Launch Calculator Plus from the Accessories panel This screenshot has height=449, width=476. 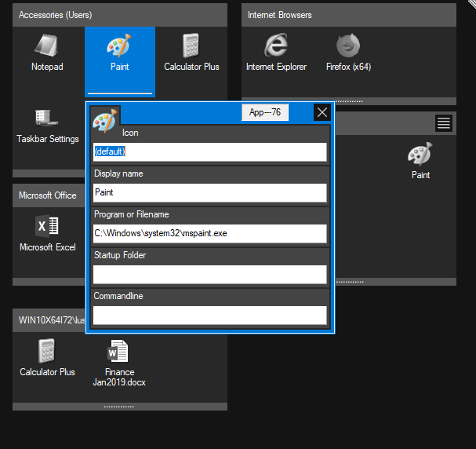pyautogui.click(x=191, y=53)
